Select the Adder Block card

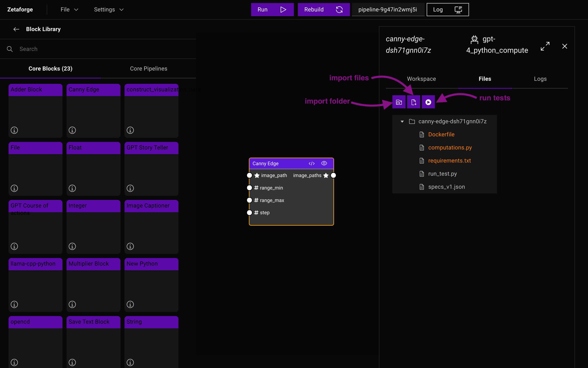point(36,111)
